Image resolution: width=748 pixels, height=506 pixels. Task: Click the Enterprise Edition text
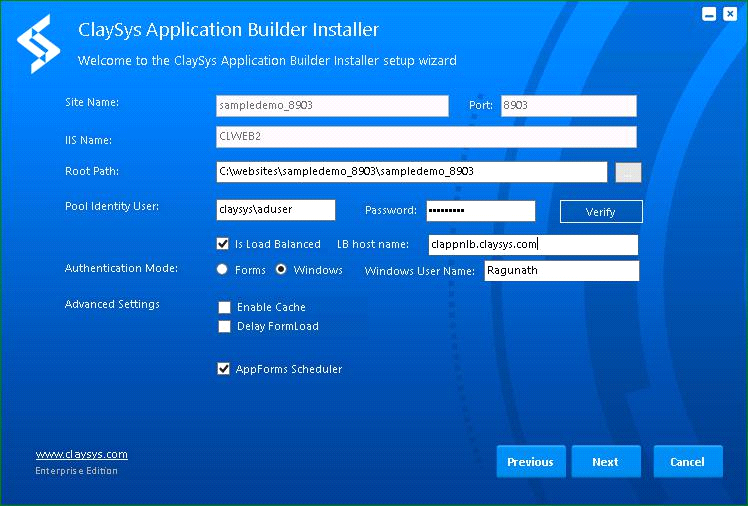tap(76, 471)
